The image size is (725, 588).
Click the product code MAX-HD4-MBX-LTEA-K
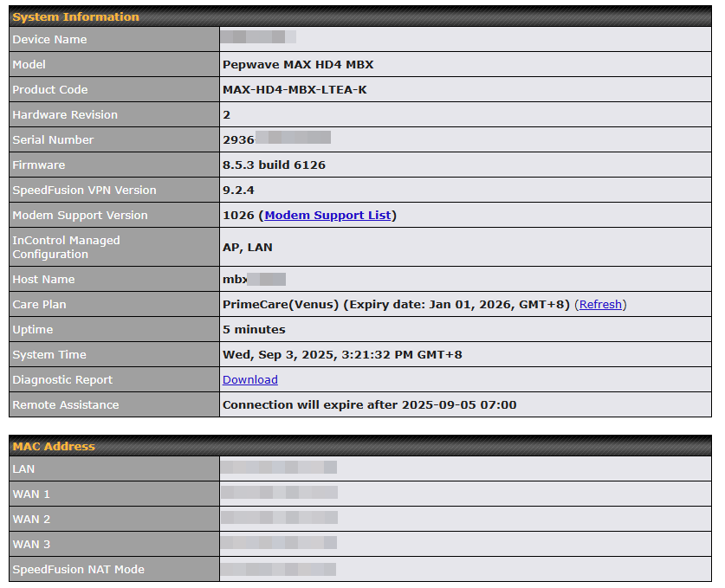pos(295,89)
